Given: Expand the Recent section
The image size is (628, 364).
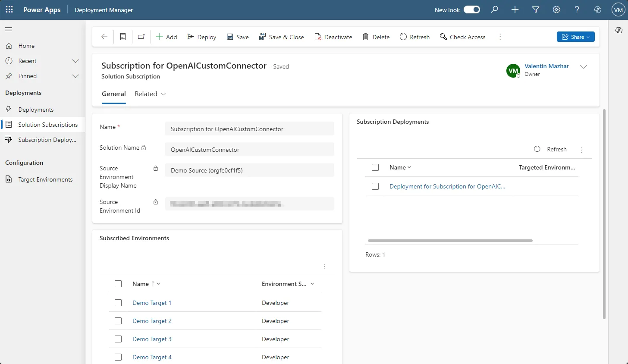Looking at the screenshot, I should [x=75, y=61].
